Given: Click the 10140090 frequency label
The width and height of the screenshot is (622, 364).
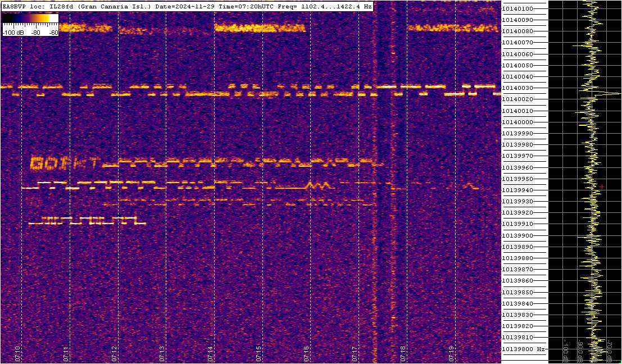Looking at the screenshot, I should click(517, 20).
